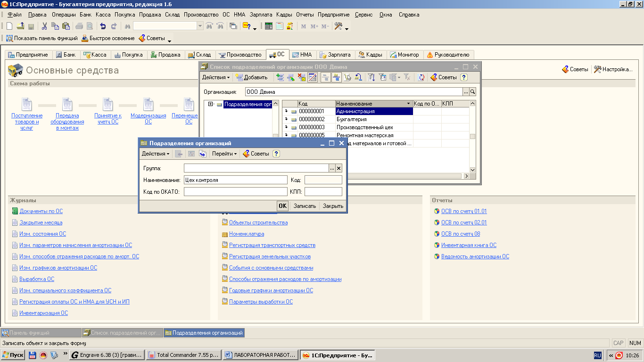644x362 pixels.
Task: Click M+ memory add button
Action: 314,26
